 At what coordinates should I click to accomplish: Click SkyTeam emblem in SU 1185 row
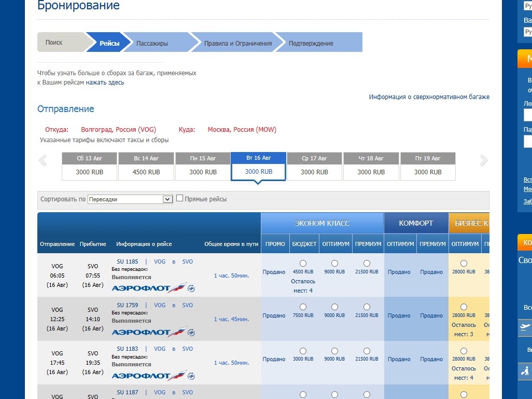click(191, 288)
